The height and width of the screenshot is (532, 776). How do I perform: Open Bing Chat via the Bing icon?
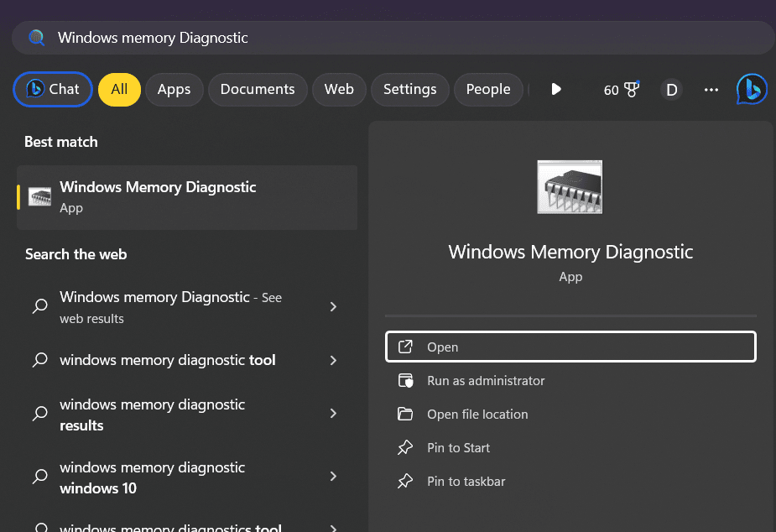(751, 89)
